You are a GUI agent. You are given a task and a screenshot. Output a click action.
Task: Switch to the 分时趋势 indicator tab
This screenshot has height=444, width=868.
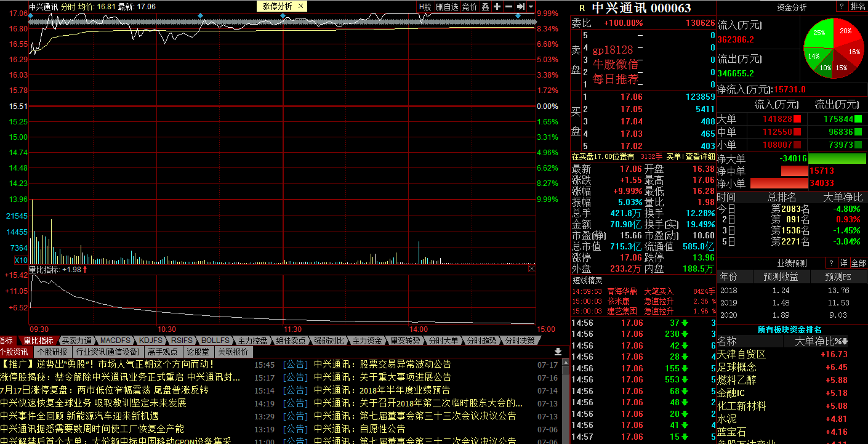click(481, 341)
